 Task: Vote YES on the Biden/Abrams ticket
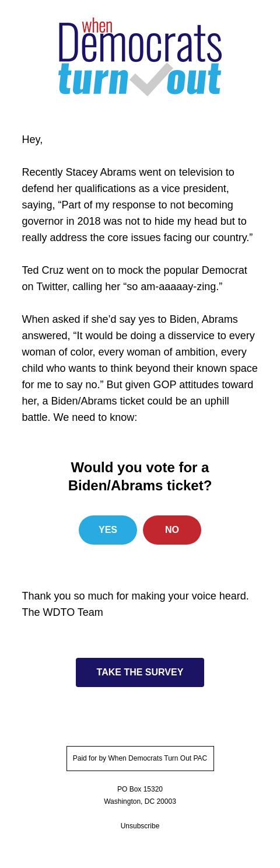pyautogui.click(x=108, y=530)
